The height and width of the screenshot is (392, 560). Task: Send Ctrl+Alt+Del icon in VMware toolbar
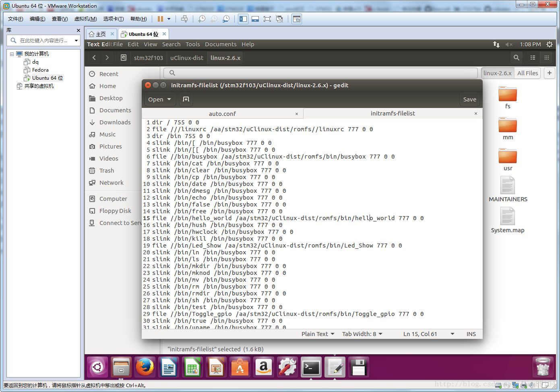click(184, 19)
